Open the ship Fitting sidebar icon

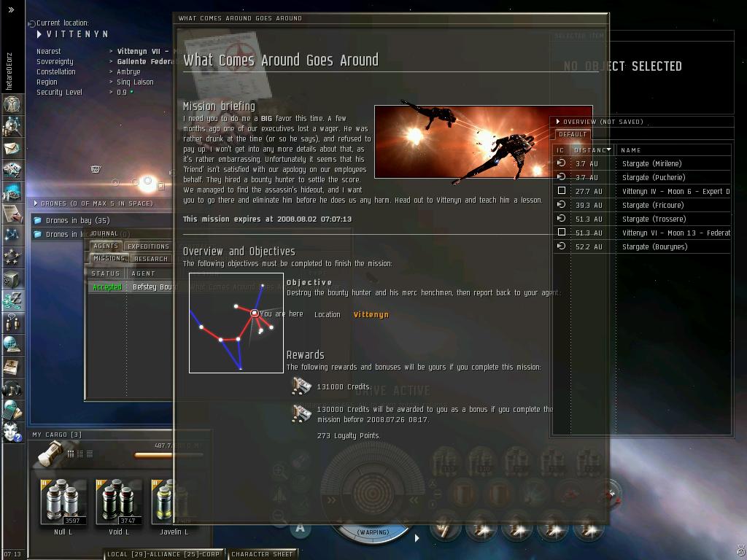[x=12, y=170]
